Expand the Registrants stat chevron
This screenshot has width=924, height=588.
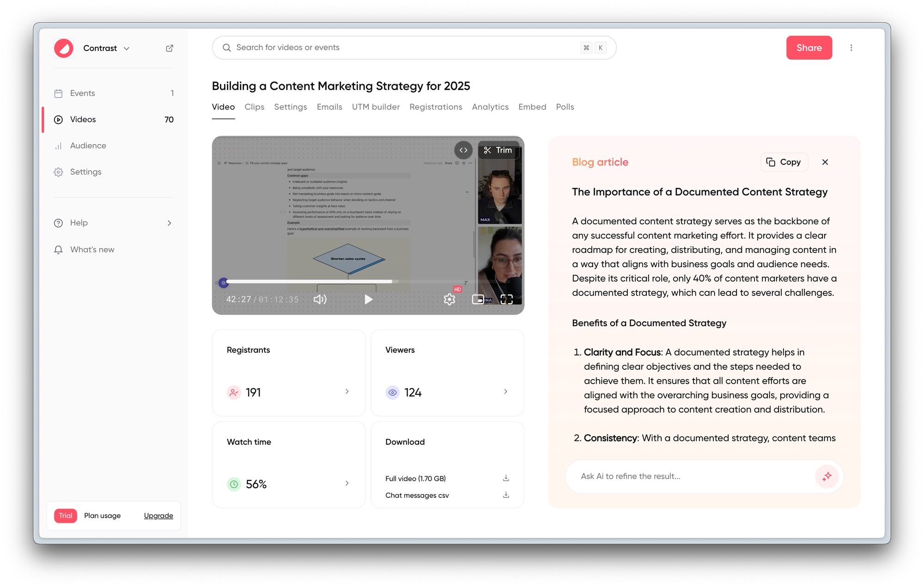coord(347,392)
